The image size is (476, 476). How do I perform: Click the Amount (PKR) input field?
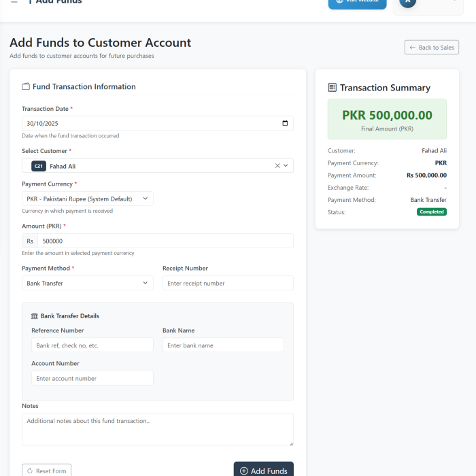165,241
